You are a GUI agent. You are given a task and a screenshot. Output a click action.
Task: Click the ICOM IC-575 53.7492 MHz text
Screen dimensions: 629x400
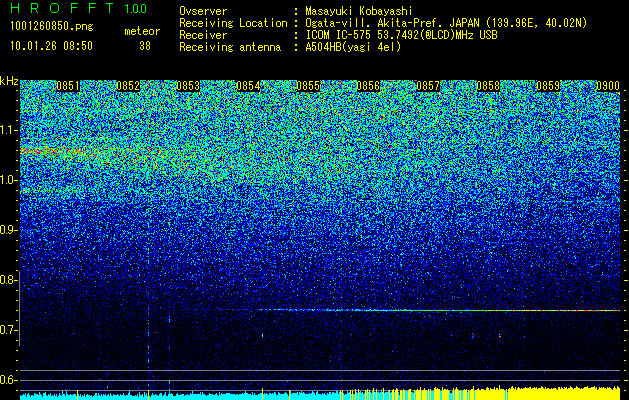point(401,35)
